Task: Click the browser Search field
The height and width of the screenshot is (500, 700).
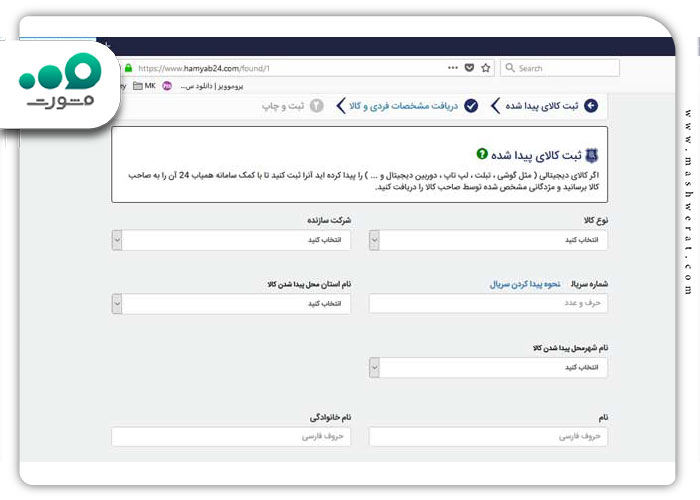Action: (560, 68)
